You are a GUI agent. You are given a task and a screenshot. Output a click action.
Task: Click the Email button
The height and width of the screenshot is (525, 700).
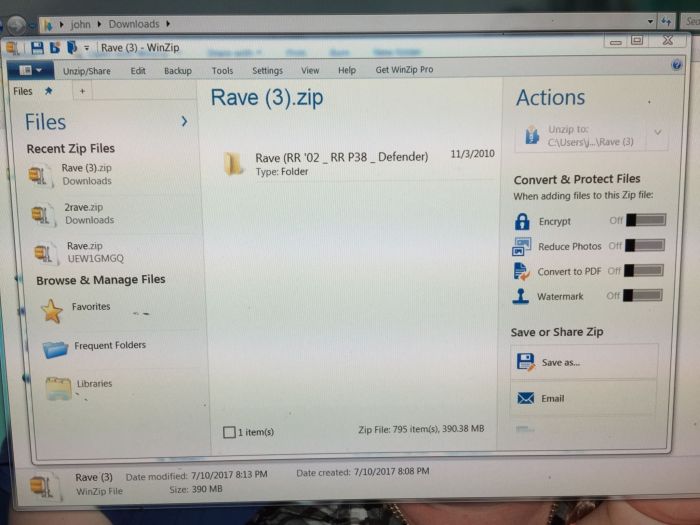point(583,398)
